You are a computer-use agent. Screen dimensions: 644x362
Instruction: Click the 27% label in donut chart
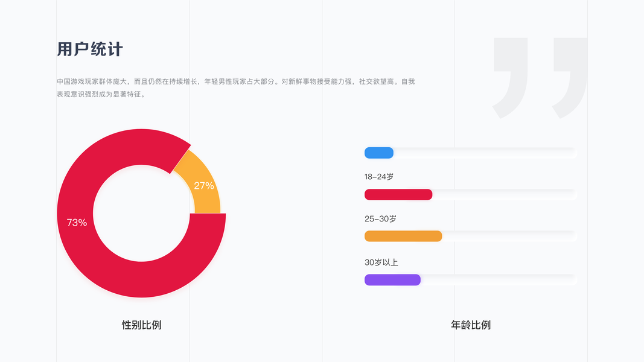coord(204,185)
